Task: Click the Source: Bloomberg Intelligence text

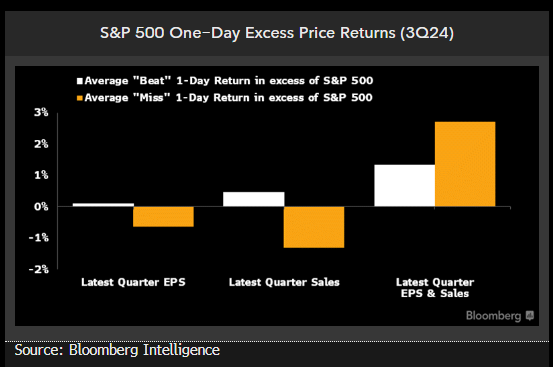Action: pos(117,350)
